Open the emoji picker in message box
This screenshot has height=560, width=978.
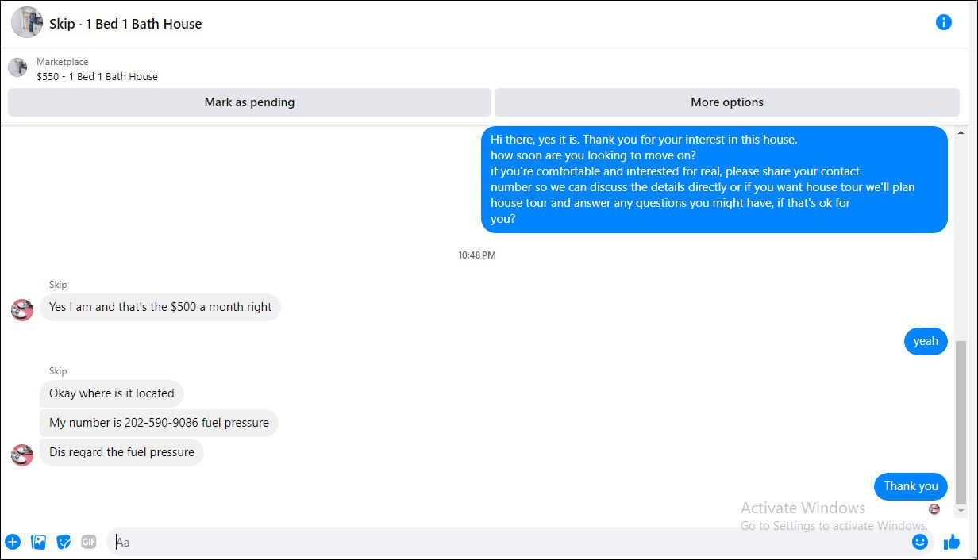pyautogui.click(x=920, y=543)
